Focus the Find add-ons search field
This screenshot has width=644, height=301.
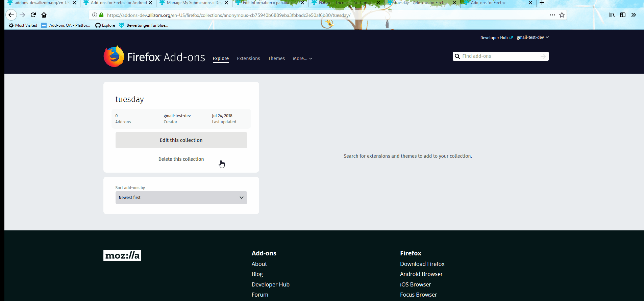coord(500,56)
